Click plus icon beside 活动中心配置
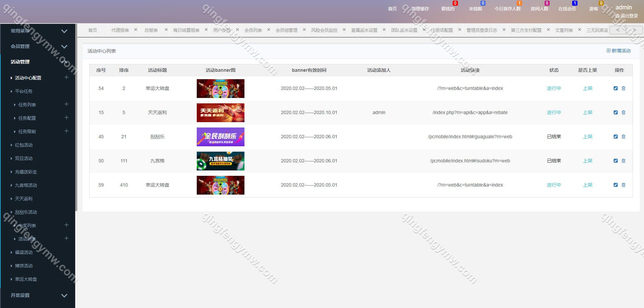 (66, 78)
